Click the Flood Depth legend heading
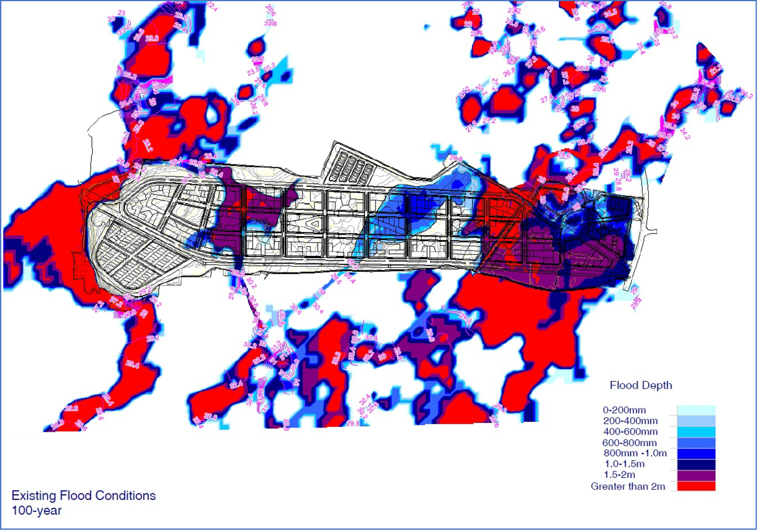758x532 pixels. click(641, 385)
